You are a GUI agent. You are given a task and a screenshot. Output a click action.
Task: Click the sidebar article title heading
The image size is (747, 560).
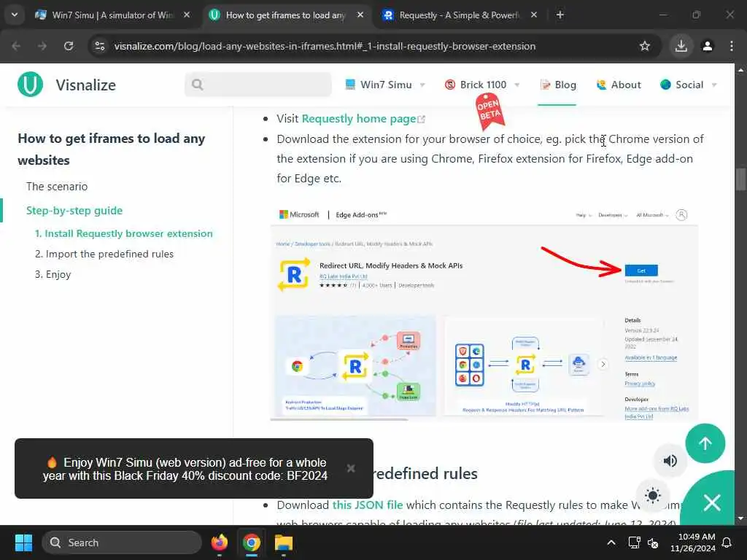click(x=112, y=149)
